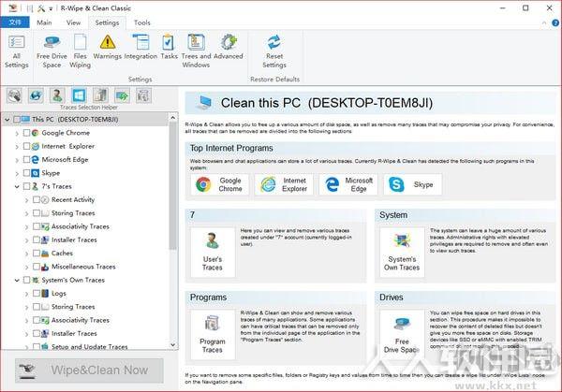The image size is (562, 392).
Task: Check the Microsoft Edge checkbox
Action: coord(26,159)
